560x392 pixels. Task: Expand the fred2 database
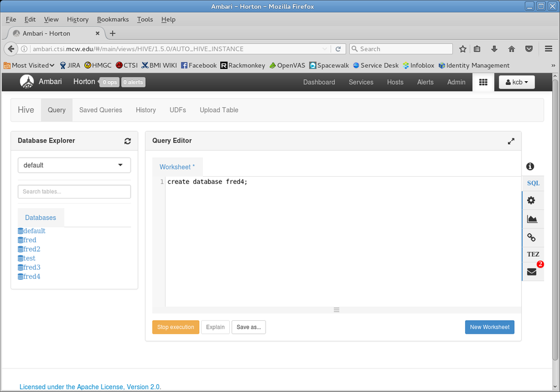tap(29, 249)
